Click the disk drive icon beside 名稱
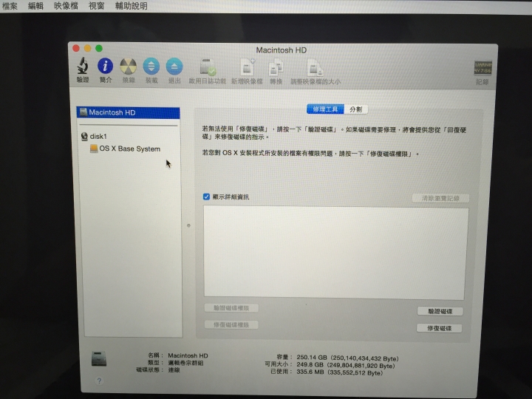Viewport: 532px width, 399px height. tap(99, 358)
